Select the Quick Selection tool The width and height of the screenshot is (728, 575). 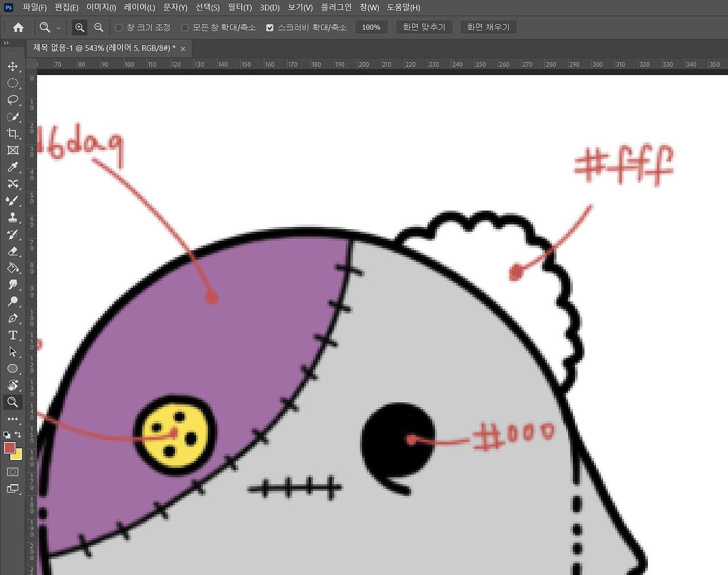pyautogui.click(x=13, y=117)
